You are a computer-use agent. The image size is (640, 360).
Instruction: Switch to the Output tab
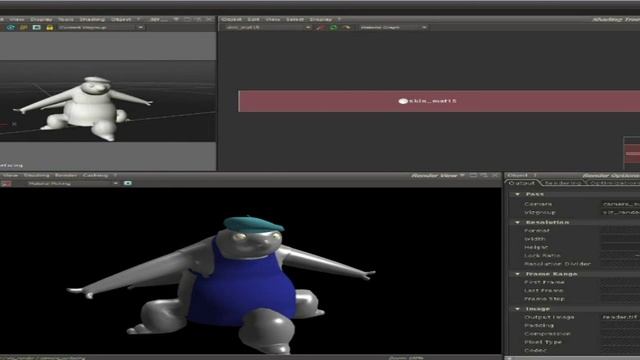[x=522, y=183]
